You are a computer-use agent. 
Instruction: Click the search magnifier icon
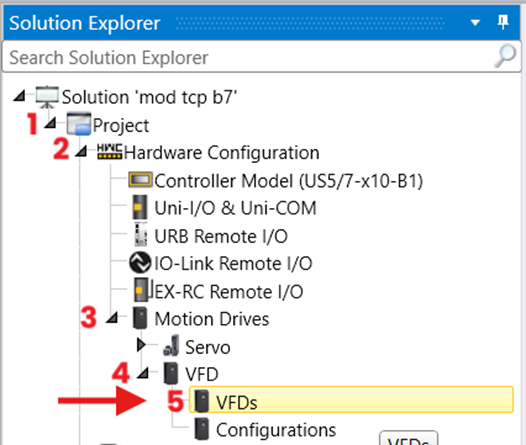505,56
